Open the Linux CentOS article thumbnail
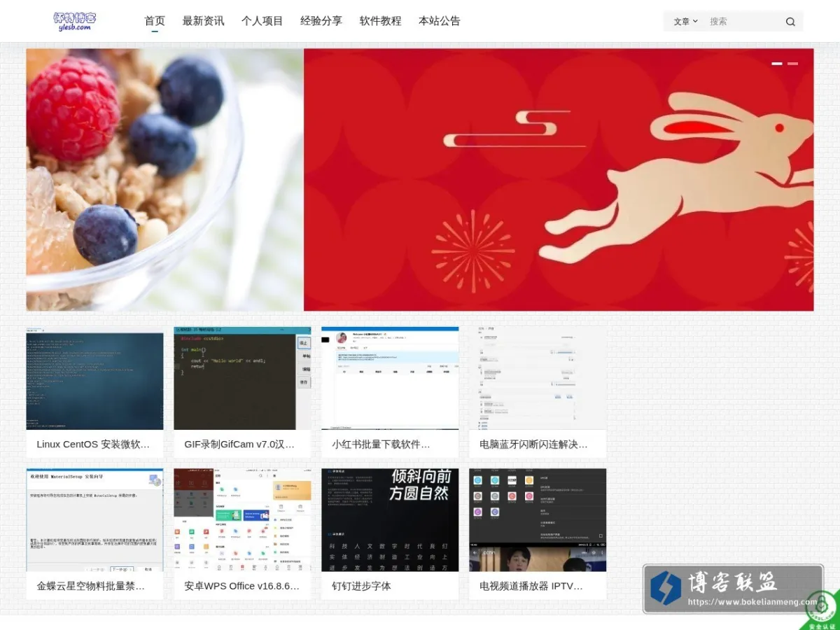The width and height of the screenshot is (840, 630). 94,378
